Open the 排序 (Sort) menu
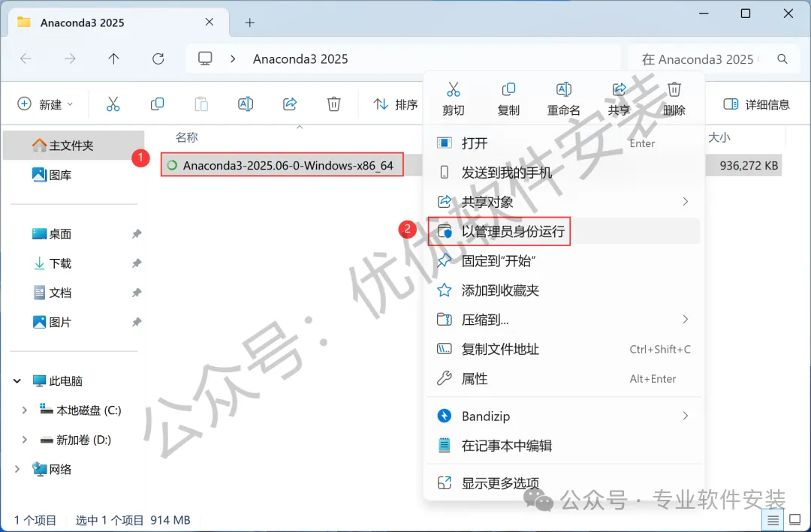The height and width of the screenshot is (532, 811). pos(395,104)
